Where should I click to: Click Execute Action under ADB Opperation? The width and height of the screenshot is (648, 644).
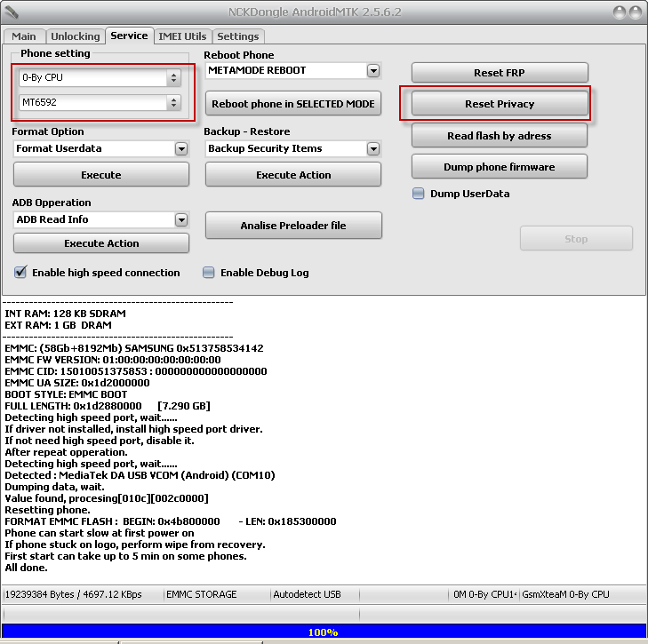tap(101, 243)
